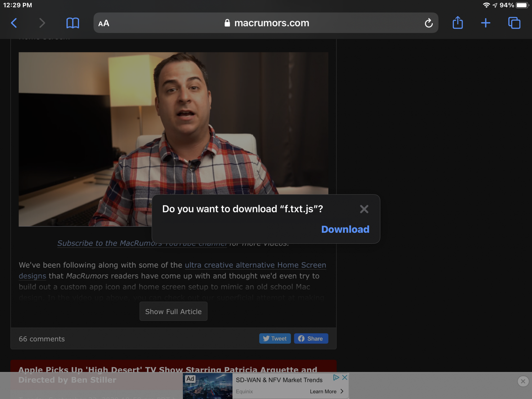Tap the Safari back arrow

(x=14, y=23)
